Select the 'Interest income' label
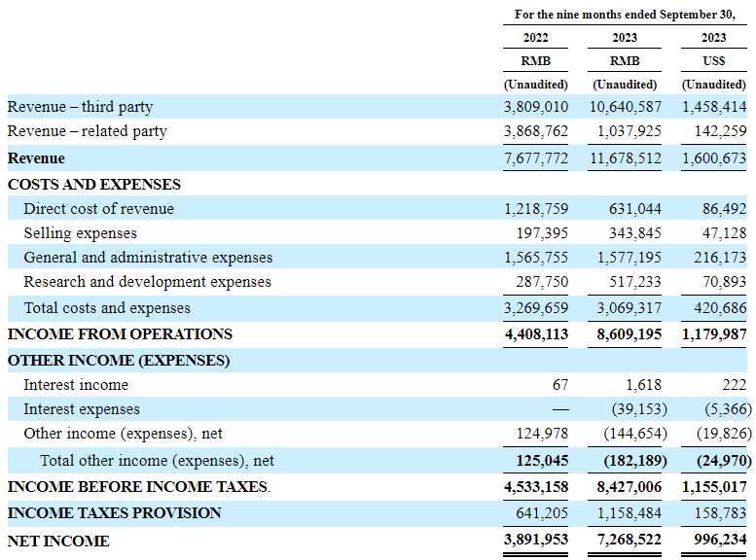This screenshot has height=560, width=756. (76, 385)
